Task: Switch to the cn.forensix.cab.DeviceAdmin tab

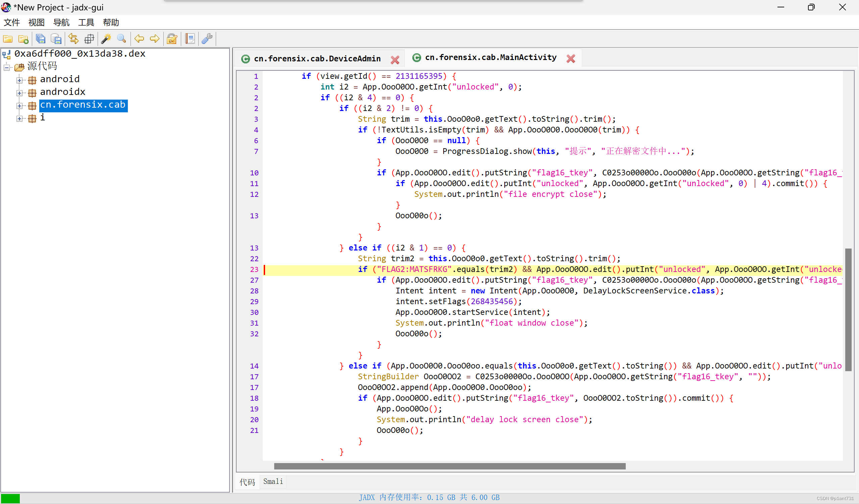Action: 317,59
